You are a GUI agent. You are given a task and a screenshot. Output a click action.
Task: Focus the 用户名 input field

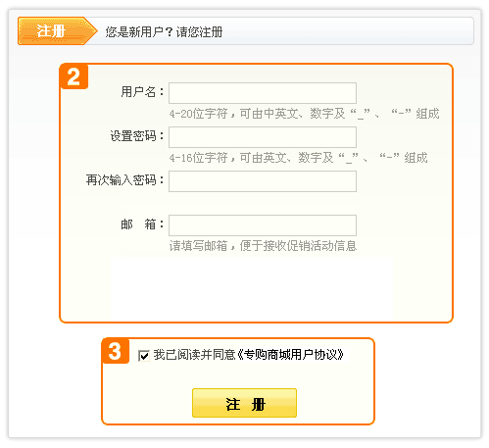pos(263,93)
